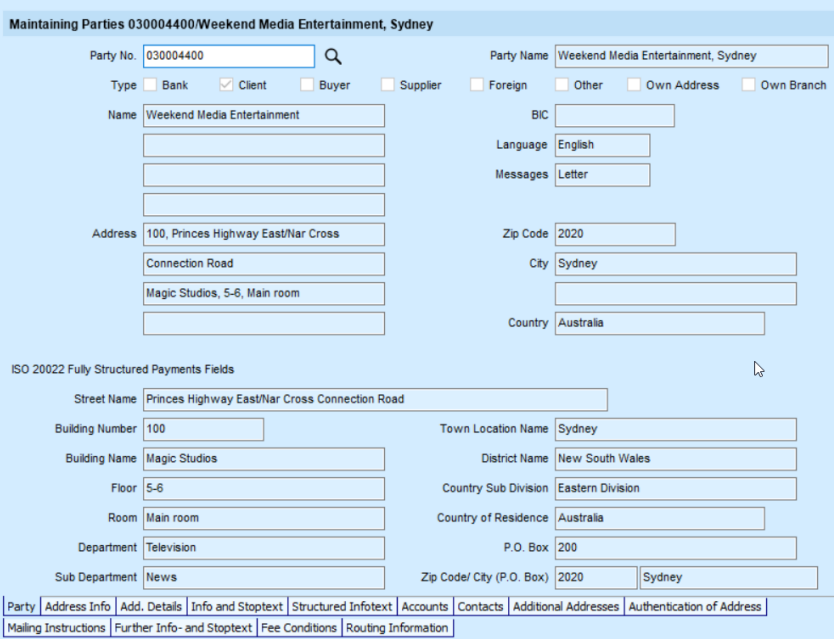Screen dimensions: 834x639
Task: Open Further Info- and Stoptext tab
Action: point(183,628)
